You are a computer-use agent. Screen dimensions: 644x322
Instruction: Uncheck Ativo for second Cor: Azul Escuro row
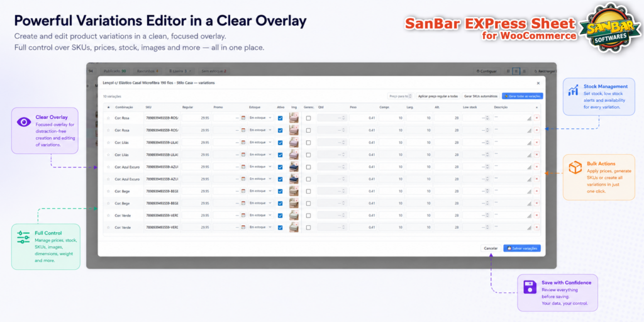(280, 179)
